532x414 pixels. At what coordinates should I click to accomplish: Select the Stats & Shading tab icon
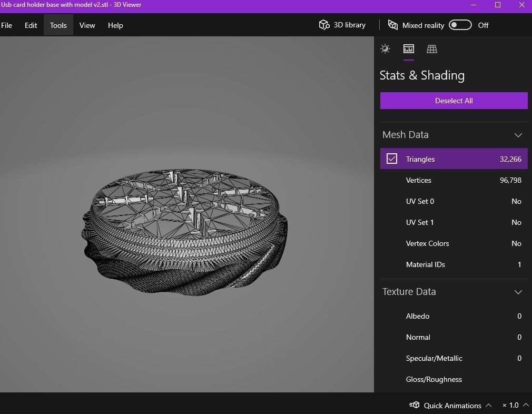coord(409,49)
